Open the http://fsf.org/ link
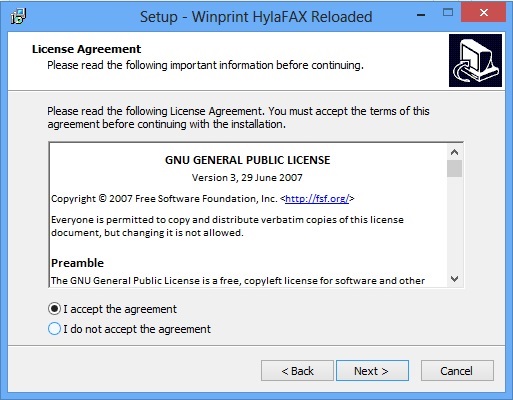Image resolution: width=513 pixels, height=400 pixels. pyautogui.click(x=317, y=199)
